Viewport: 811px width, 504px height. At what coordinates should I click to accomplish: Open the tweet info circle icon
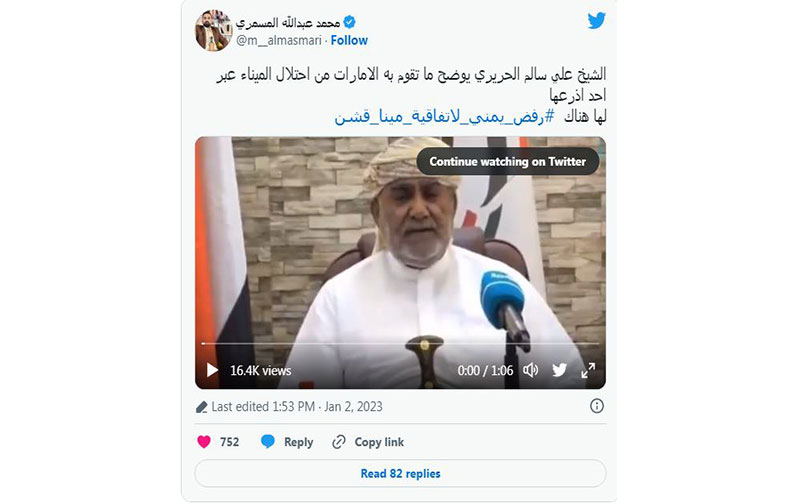(x=597, y=406)
